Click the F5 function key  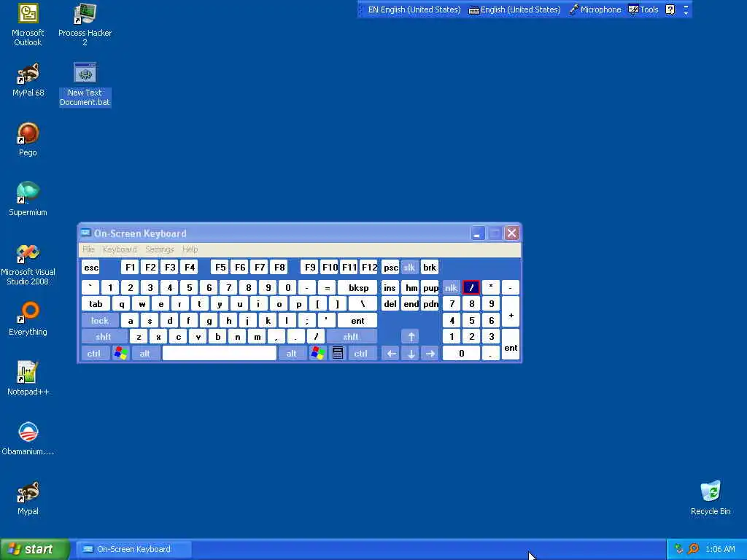[x=220, y=267]
